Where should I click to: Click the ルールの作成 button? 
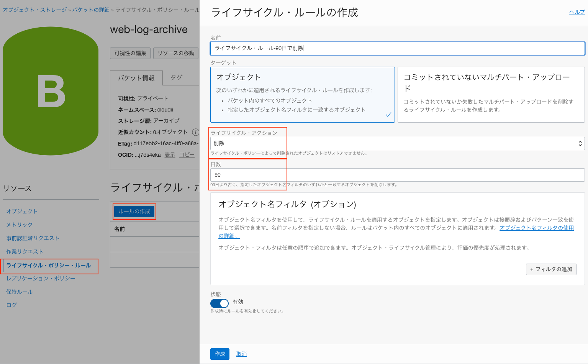point(134,212)
